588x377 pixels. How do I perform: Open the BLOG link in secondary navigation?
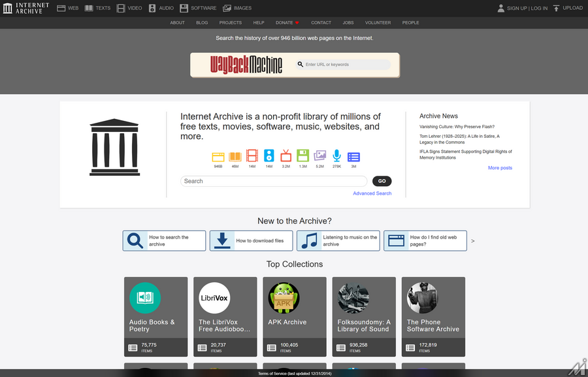click(x=202, y=22)
